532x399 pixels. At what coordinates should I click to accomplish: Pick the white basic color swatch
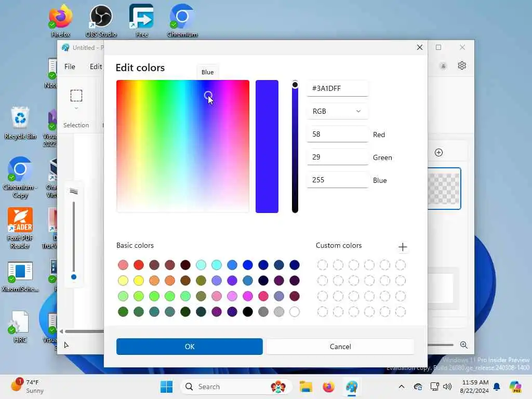point(295,312)
